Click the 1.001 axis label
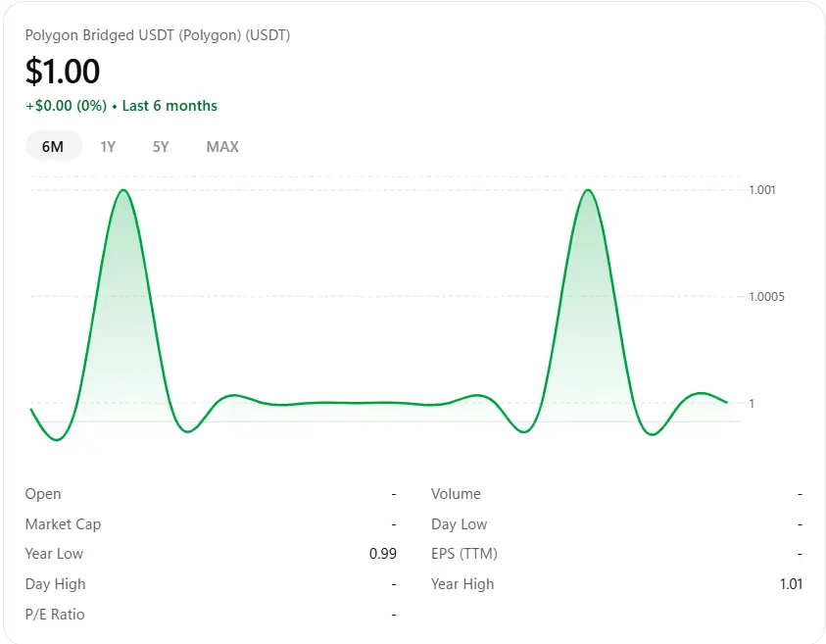The height and width of the screenshot is (644, 826). (762, 190)
